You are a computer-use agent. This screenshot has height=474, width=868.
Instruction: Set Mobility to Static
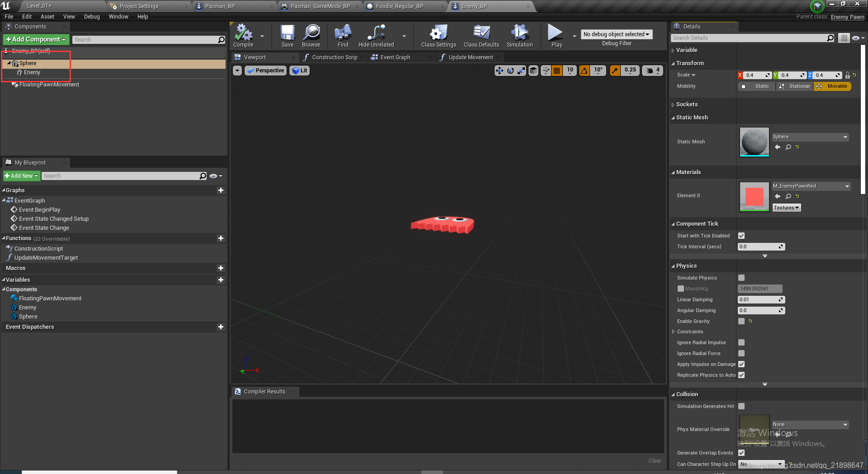click(757, 86)
